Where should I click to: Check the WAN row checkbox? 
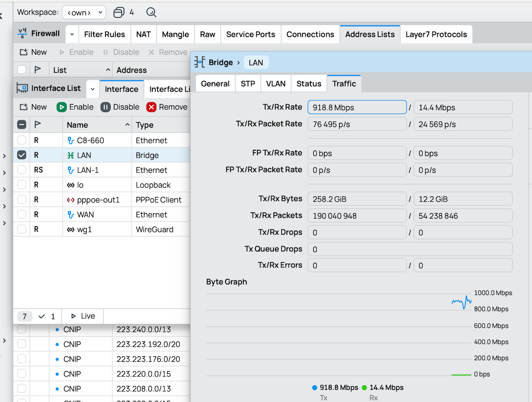22,214
